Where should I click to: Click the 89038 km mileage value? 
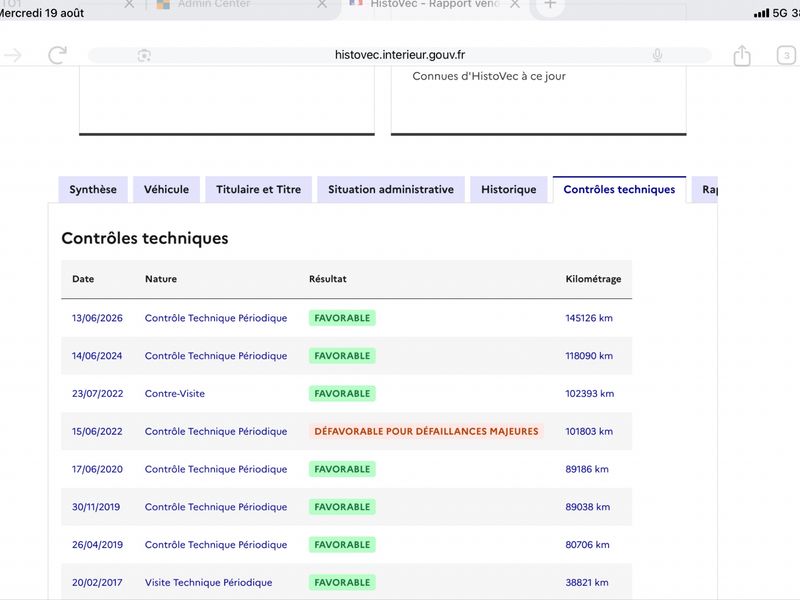tap(587, 507)
